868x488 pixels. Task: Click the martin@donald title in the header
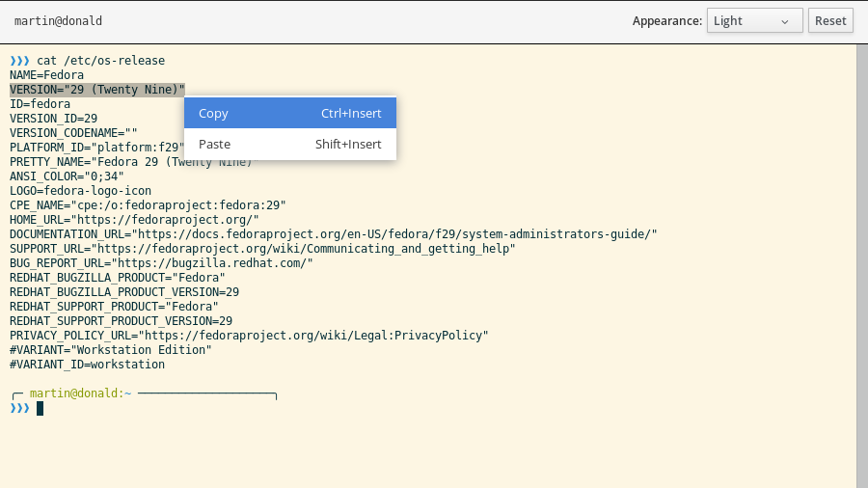coord(58,21)
